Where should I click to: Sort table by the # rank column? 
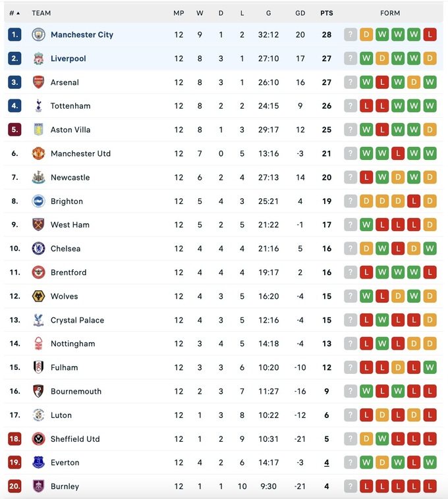click(x=14, y=13)
